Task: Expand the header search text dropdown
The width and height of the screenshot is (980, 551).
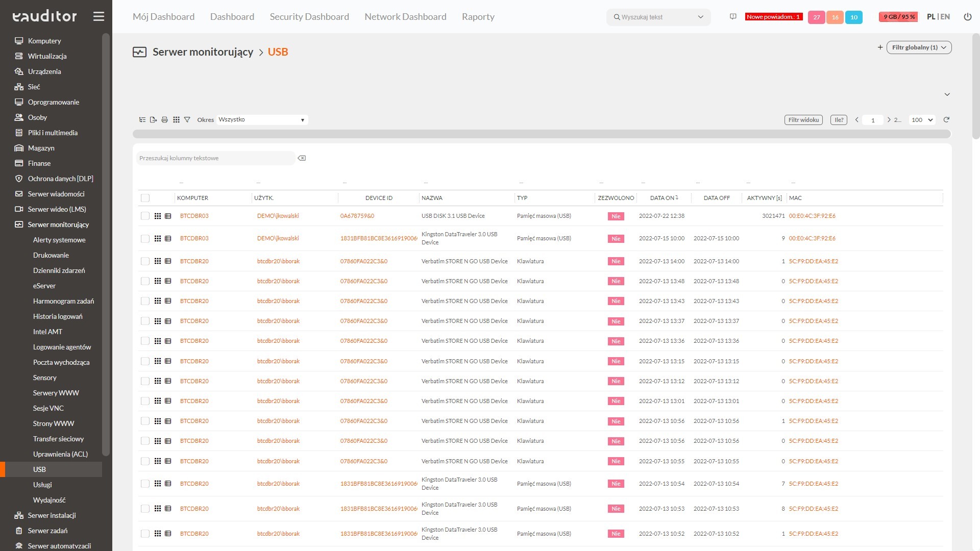Action: tap(700, 17)
